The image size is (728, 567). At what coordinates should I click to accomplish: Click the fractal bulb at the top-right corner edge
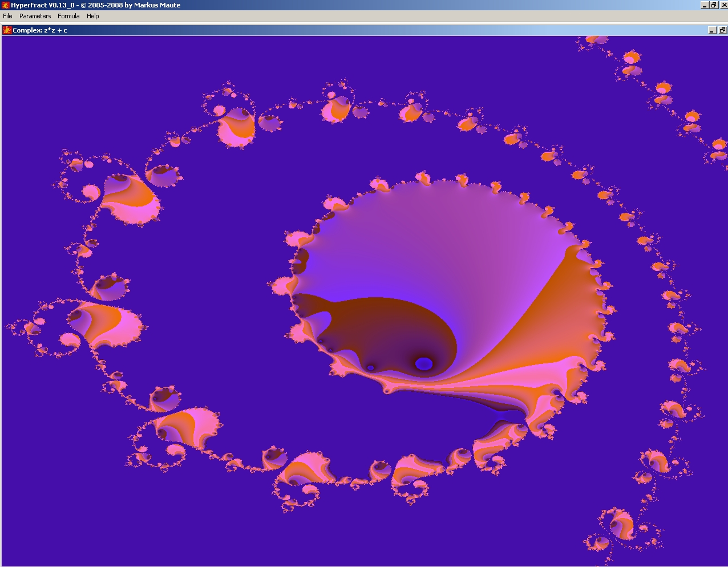(596, 40)
